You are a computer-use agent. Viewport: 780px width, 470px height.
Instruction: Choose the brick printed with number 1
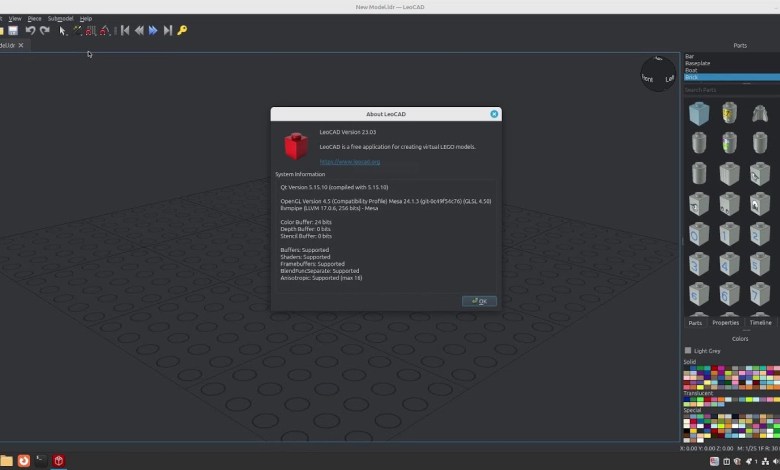point(729,234)
